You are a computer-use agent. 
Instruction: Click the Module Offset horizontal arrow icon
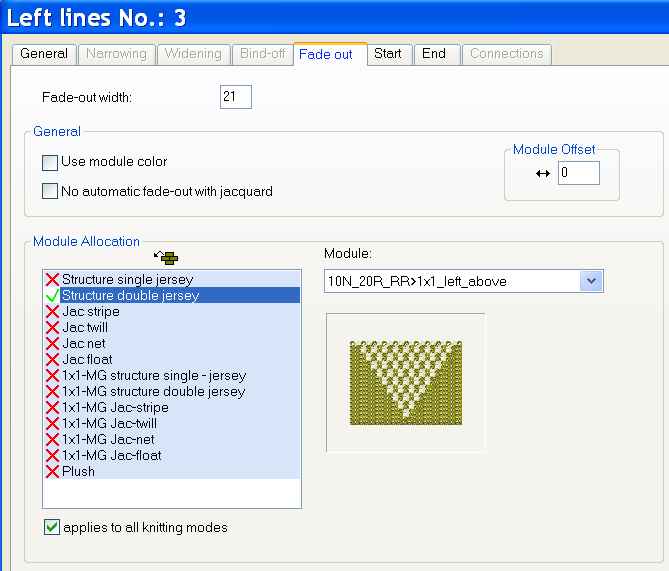pos(543,174)
